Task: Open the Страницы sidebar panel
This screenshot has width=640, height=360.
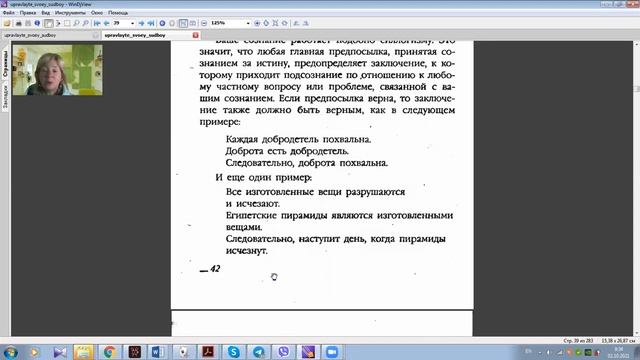Action: point(5,64)
